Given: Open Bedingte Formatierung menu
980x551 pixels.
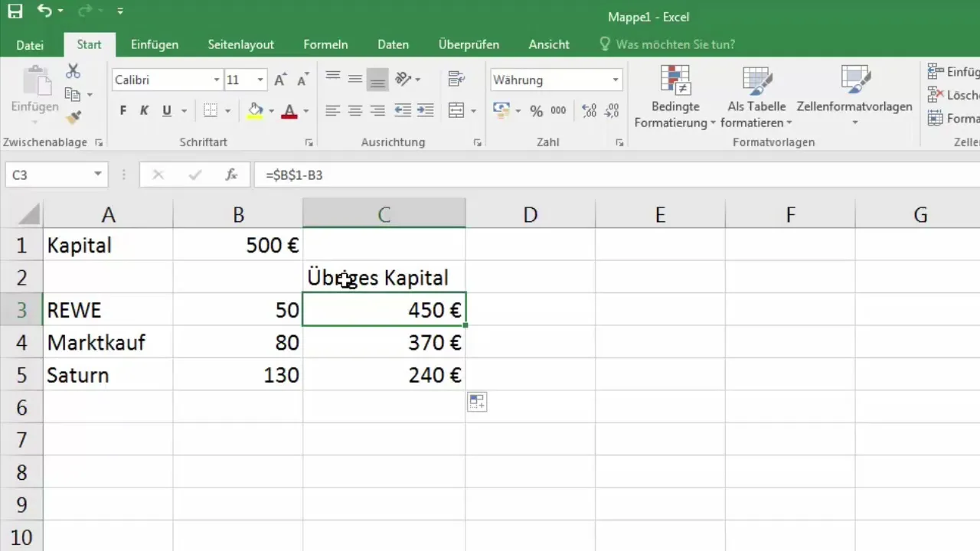Looking at the screenshot, I should click(x=675, y=96).
